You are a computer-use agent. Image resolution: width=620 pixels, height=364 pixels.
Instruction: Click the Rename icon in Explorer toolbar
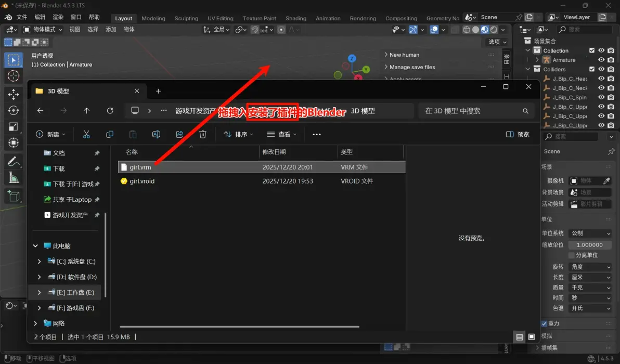pos(156,134)
